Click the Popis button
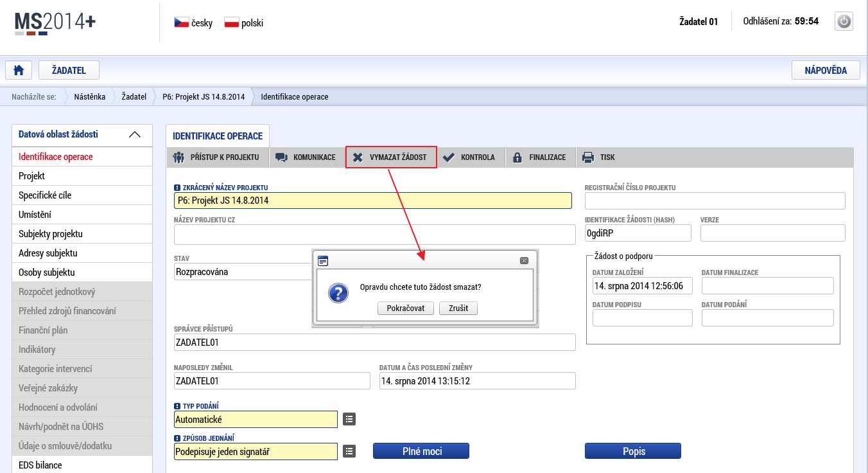 click(x=633, y=451)
